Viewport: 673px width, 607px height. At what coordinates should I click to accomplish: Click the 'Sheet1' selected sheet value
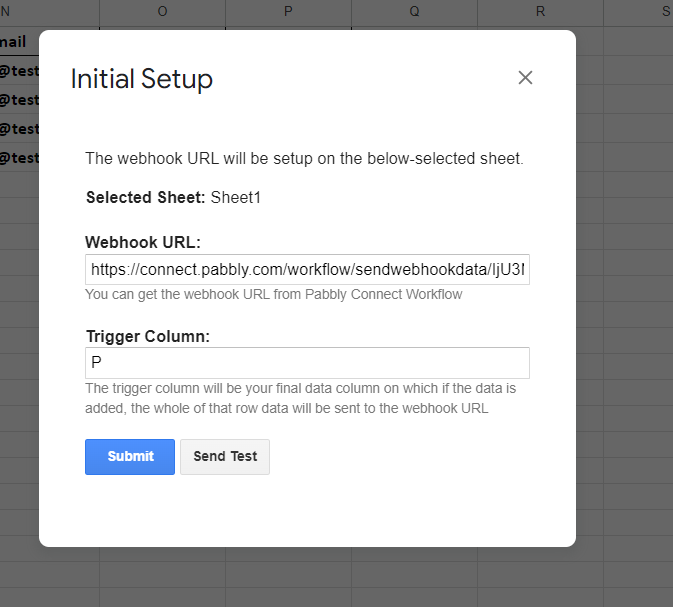point(236,197)
